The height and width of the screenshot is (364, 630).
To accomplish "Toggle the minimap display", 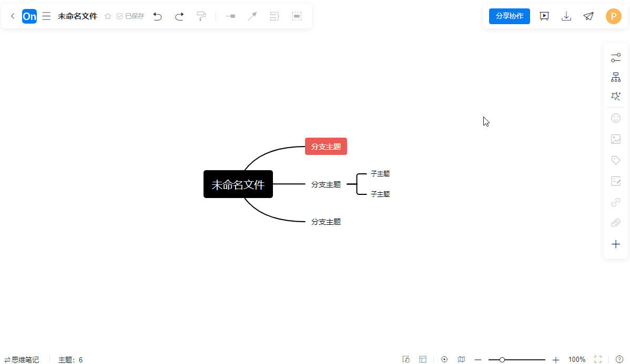I will (461, 359).
